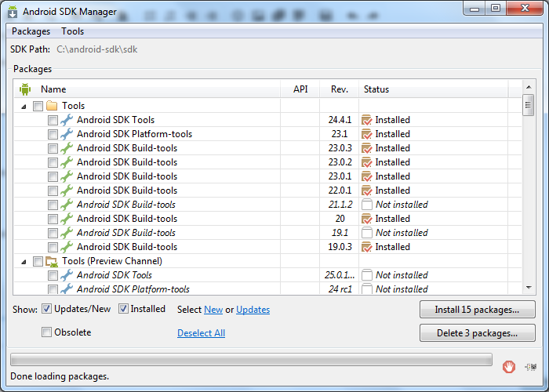The image size is (549, 392).
Task: Click the Tools (Preview Channel) folder icon
Action: point(53,261)
